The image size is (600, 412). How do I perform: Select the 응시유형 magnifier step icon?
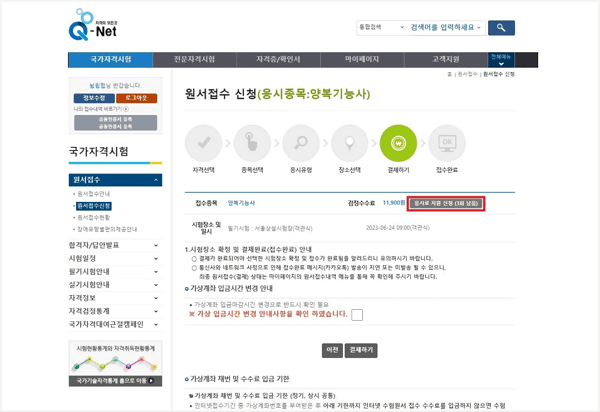point(301,143)
